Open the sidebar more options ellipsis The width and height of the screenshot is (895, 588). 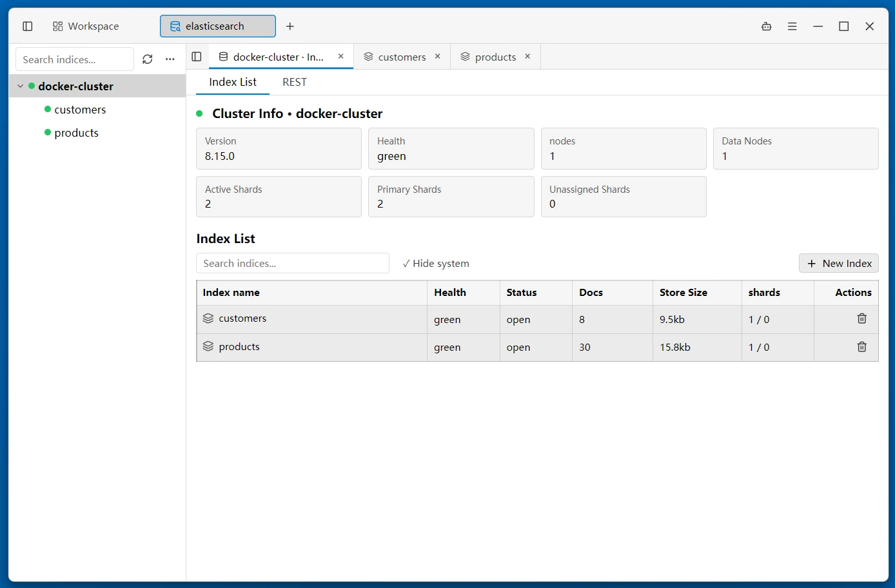(x=170, y=59)
